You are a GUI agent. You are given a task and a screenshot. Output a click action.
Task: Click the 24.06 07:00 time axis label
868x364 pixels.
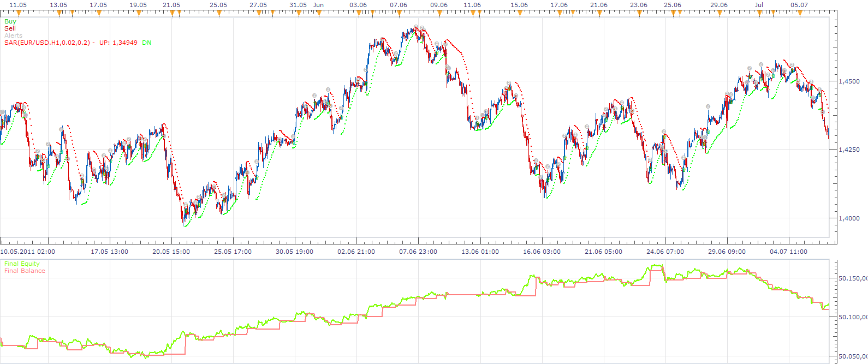[665, 252]
